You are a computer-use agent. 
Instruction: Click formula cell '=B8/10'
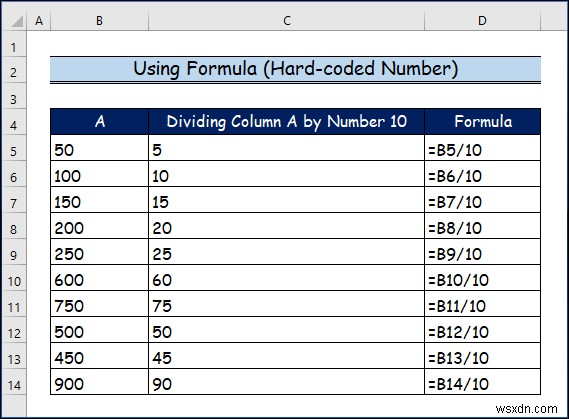(483, 226)
